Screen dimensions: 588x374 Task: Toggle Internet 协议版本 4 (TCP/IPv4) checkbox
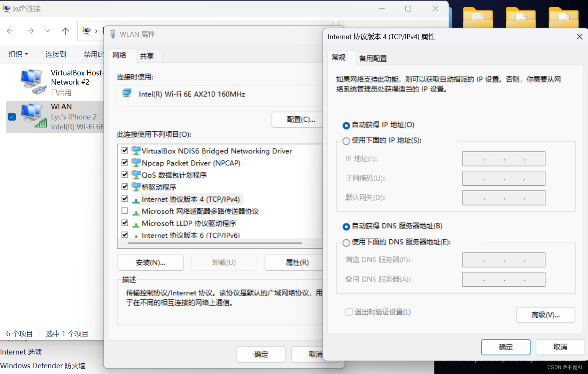point(125,199)
